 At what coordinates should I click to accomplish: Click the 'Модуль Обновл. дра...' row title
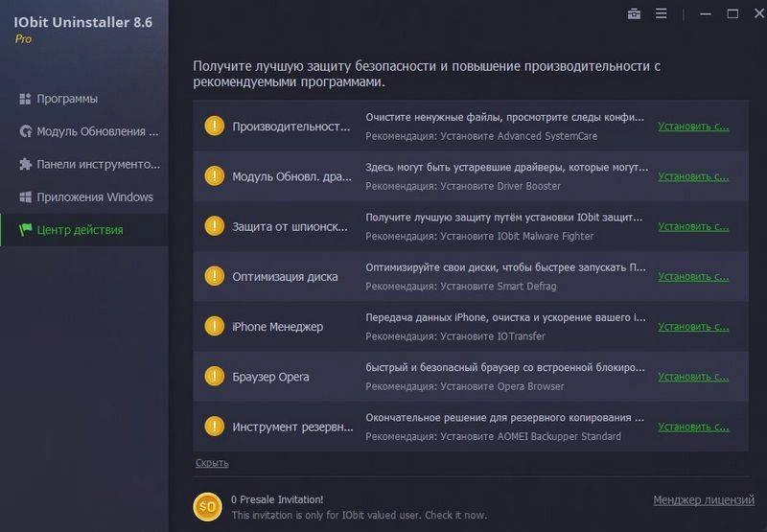click(291, 176)
